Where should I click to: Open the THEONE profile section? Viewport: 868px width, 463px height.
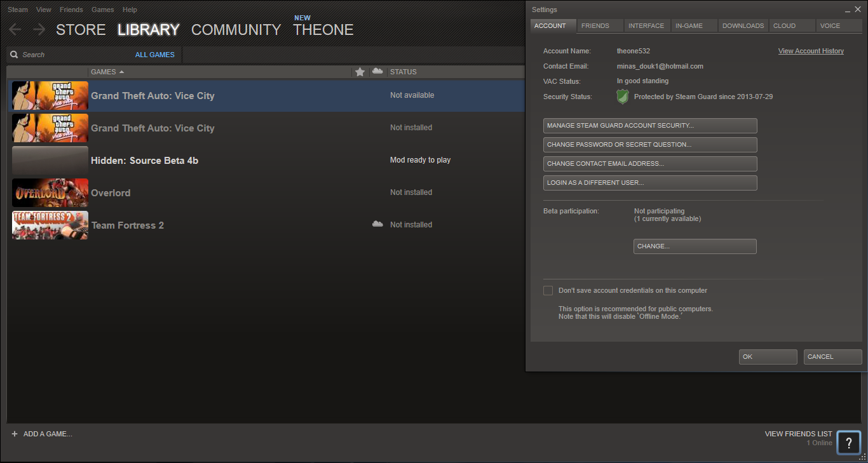323,30
